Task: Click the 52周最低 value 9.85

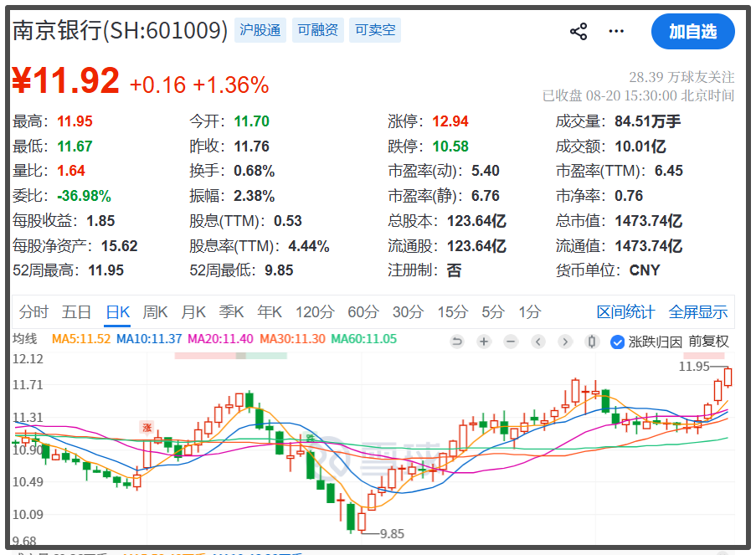Action: pos(279,270)
